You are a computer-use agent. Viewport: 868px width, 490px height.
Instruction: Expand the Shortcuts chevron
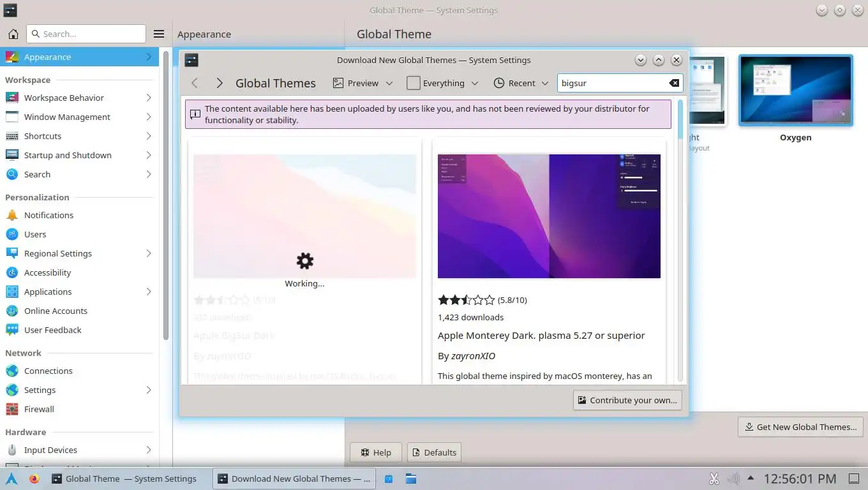click(x=149, y=136)
